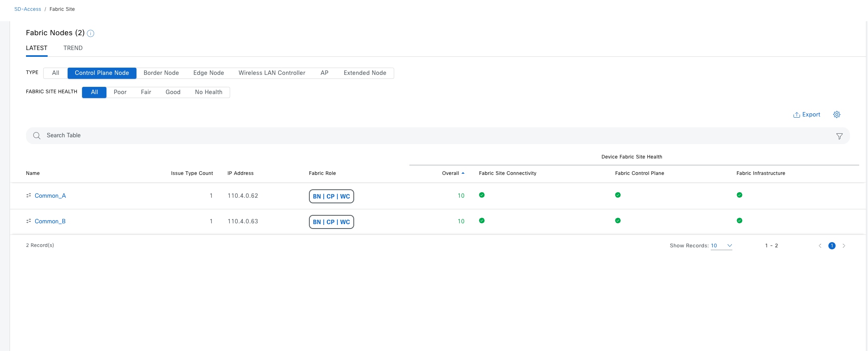Click Common_A Fabric Control Plane status icon
The height and width of the screenshot is (351, 868).
[x=617, y=195]
